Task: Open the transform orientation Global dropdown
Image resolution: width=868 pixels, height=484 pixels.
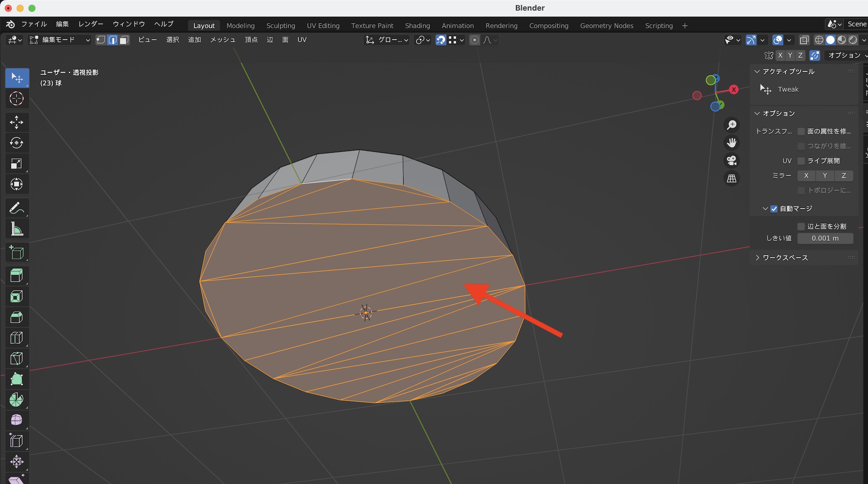Action: 387,40
